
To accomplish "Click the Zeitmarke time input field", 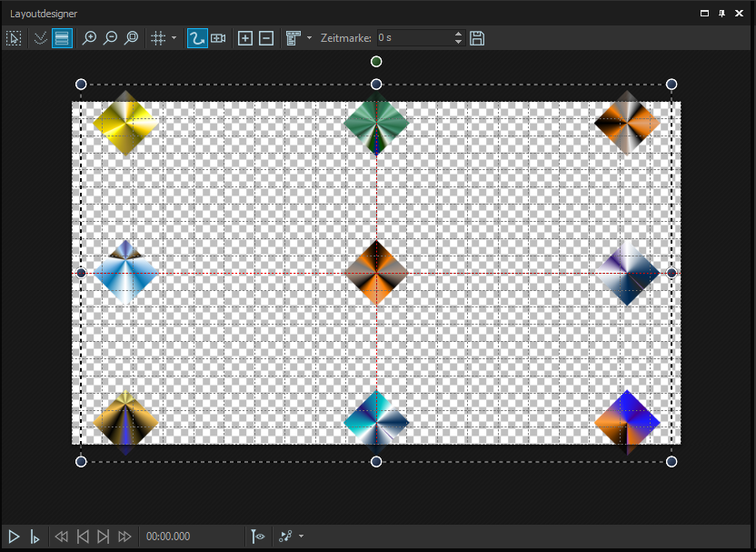I will (x=413, y=38).
